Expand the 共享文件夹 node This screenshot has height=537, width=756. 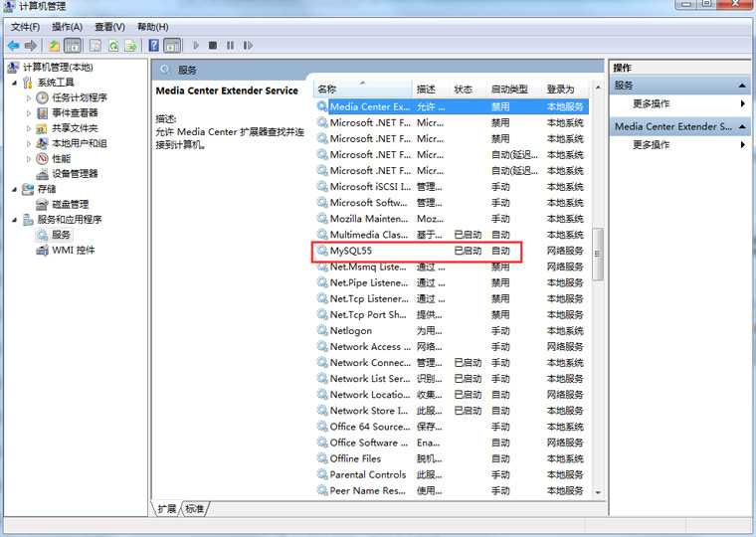pyautogui.click(x=29, y=128)
